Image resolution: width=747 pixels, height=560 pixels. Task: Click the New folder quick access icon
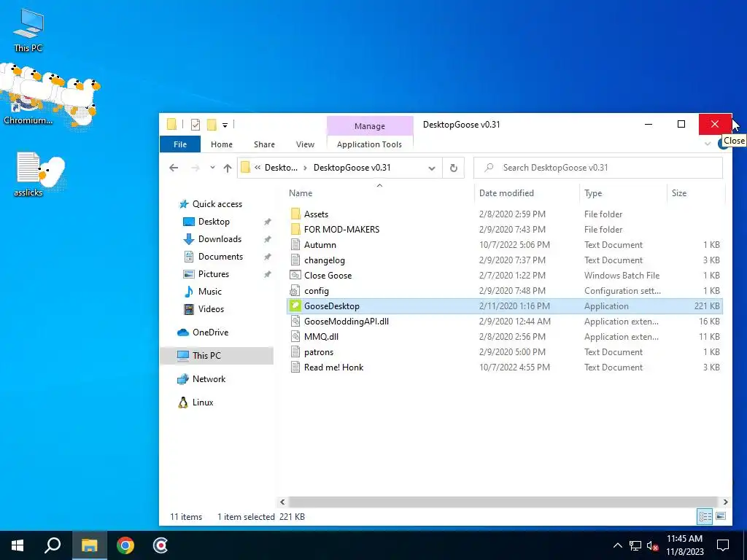point(212,125)
